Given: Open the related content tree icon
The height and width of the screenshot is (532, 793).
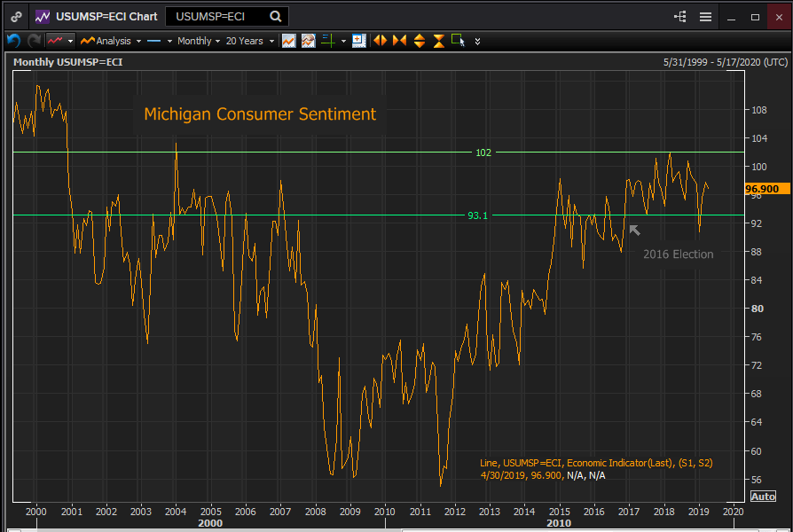Looking at the screenshot, I should point(680,16).
